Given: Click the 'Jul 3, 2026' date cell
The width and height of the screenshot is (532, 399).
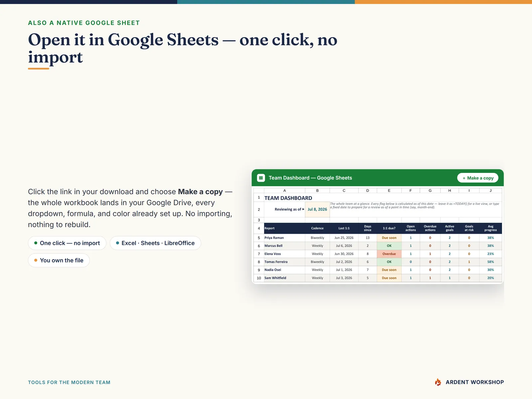Looking at the screenshot, I should click(344, 278).
